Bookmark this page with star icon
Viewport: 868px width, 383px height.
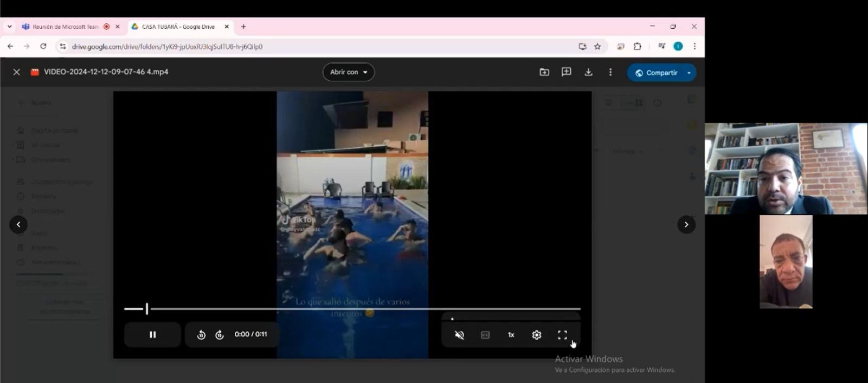(597, 47)
